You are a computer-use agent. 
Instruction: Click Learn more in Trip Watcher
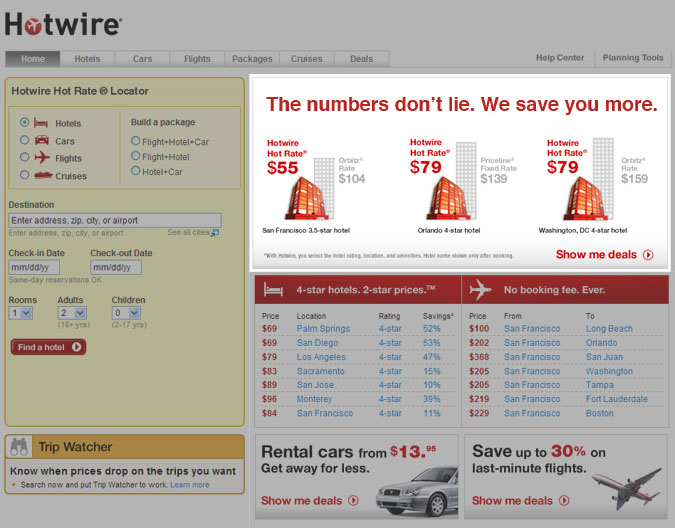pos(190,485)
